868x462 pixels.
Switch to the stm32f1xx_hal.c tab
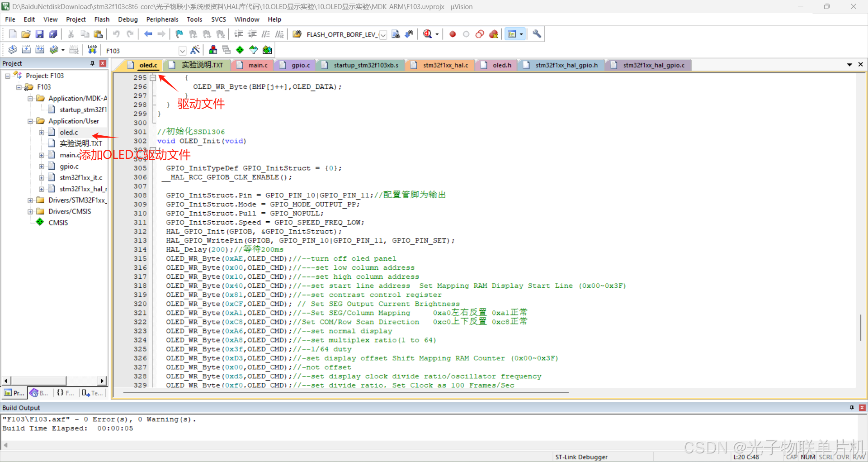pos(441,65)
